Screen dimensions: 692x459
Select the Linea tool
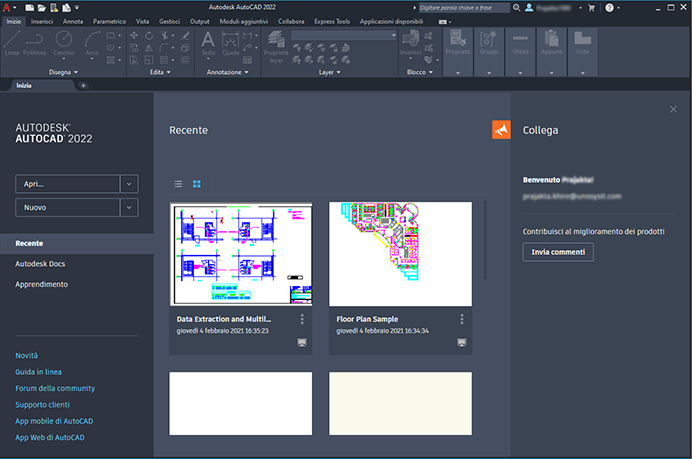pos(12,43)
